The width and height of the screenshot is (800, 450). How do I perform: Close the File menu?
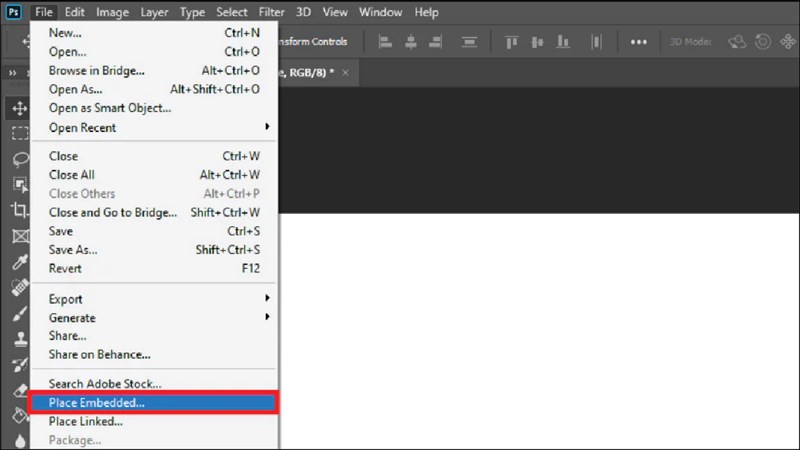44,12
